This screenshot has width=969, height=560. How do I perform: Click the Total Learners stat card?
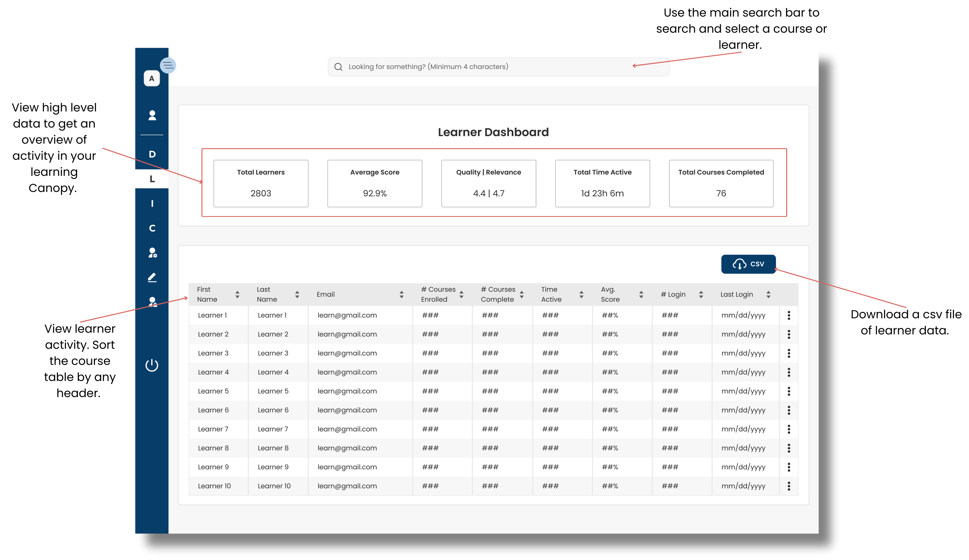pyautogui.click(x=261, y=183)
